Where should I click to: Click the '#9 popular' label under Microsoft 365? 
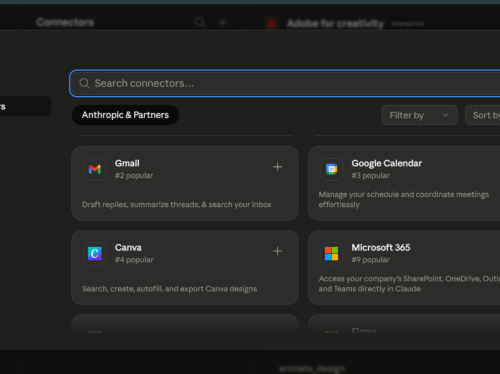(x=370, y=260)
